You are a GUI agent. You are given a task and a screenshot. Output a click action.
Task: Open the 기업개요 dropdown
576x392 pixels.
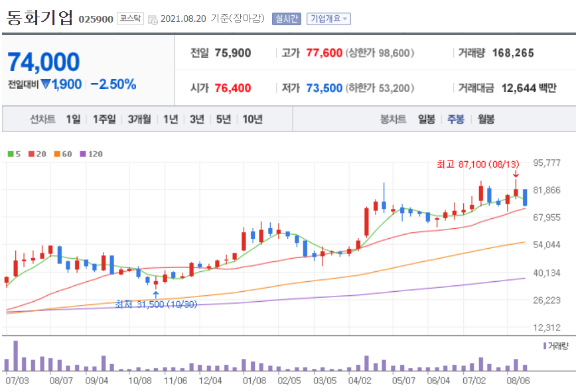pos(328,19)
